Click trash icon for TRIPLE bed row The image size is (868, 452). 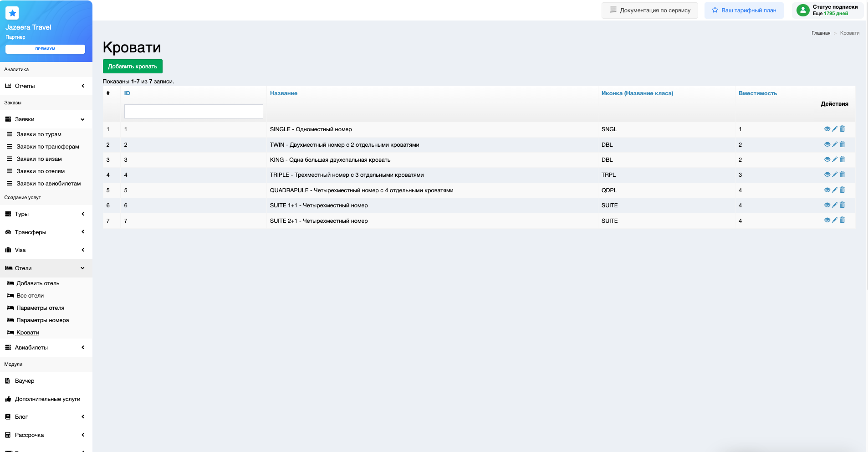pos(842,175)
